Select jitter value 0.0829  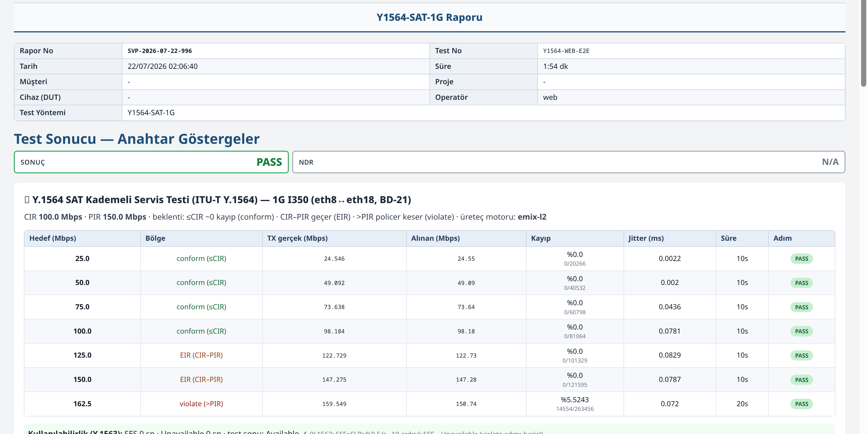tap(670, 355)
